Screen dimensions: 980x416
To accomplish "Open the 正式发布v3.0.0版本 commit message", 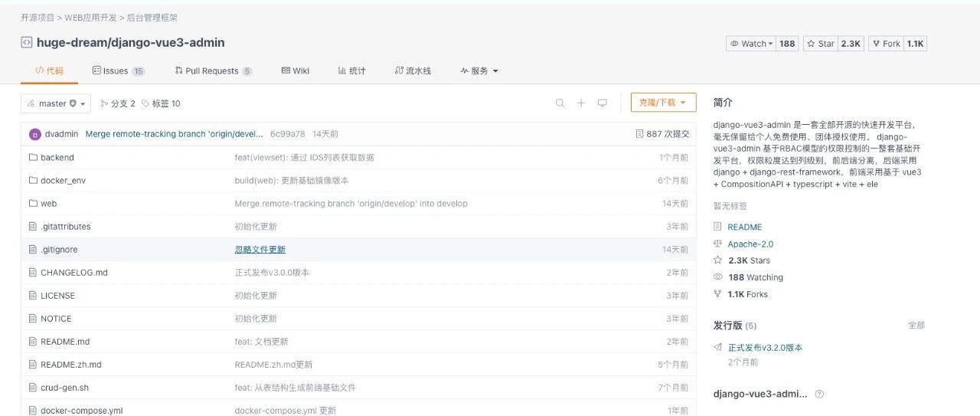I will pos(272,273).
